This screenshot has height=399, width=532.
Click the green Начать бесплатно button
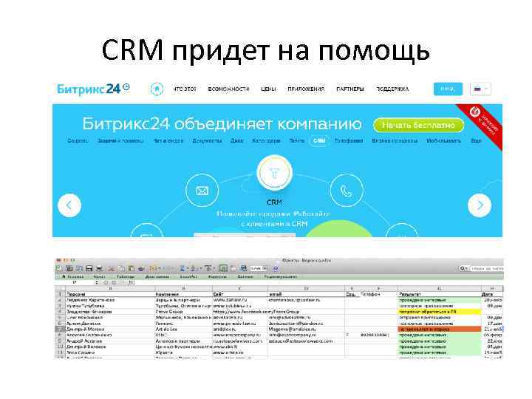coord(418,125)
